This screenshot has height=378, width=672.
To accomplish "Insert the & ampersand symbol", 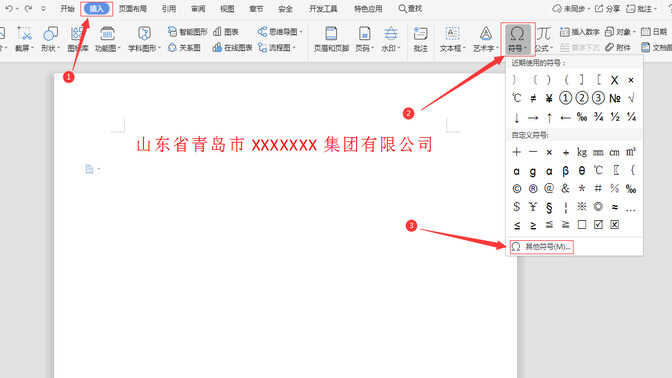I will 565,188.
